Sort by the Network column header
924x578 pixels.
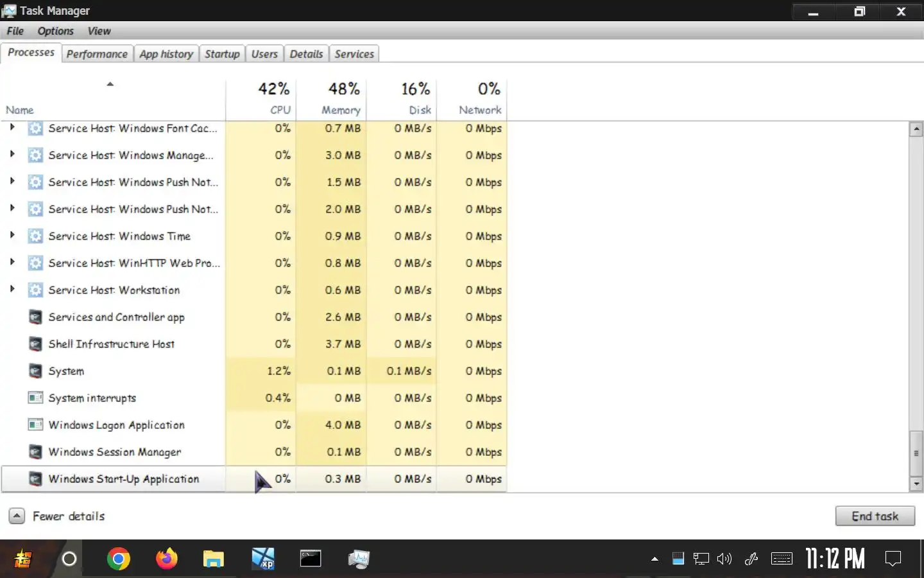click(472, 98)
